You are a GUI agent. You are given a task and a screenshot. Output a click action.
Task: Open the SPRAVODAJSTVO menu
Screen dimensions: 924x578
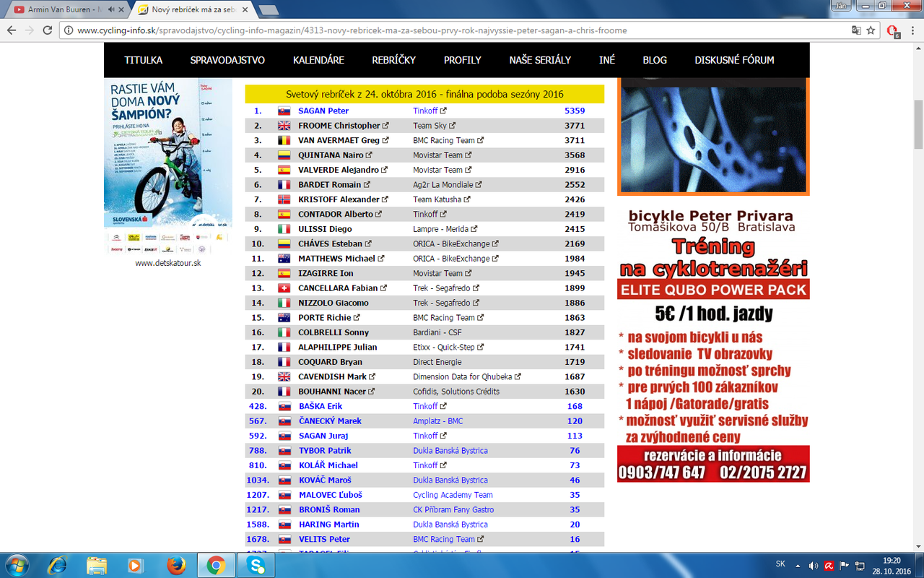pos(227,60)
